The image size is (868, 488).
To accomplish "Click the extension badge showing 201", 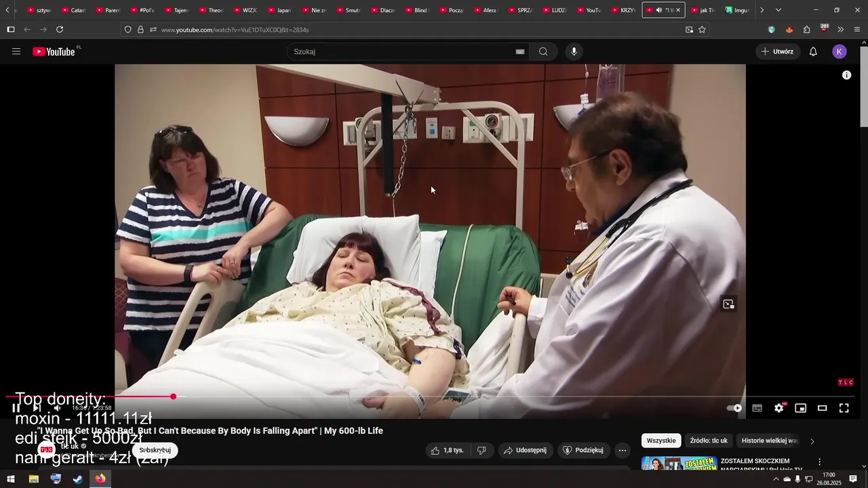I will click(x=823, y=29).
